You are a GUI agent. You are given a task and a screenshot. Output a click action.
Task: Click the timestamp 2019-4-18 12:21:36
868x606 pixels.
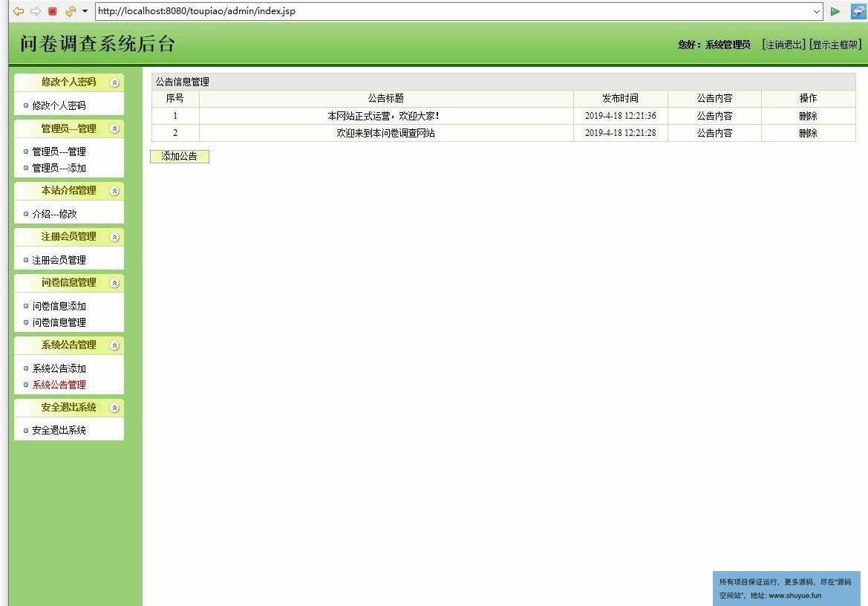(x=620, y=116)
